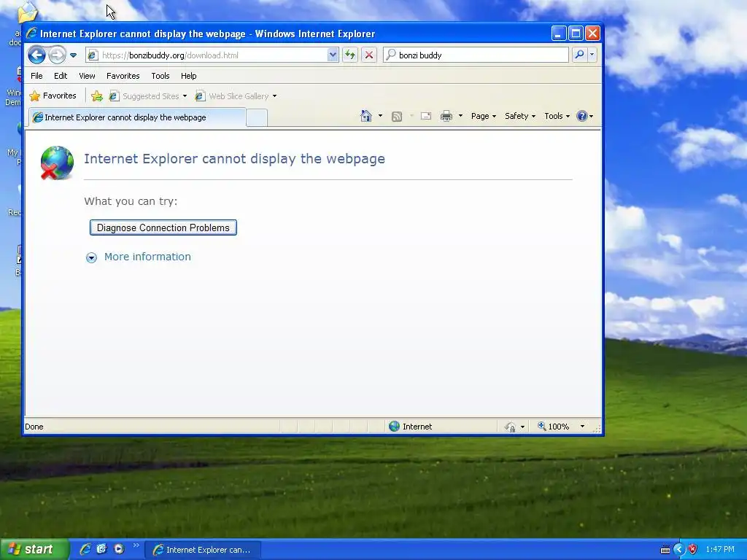Viewport: 747px width, 560px height.
Task: Open Suggested Sites
Action: point(147,96)
